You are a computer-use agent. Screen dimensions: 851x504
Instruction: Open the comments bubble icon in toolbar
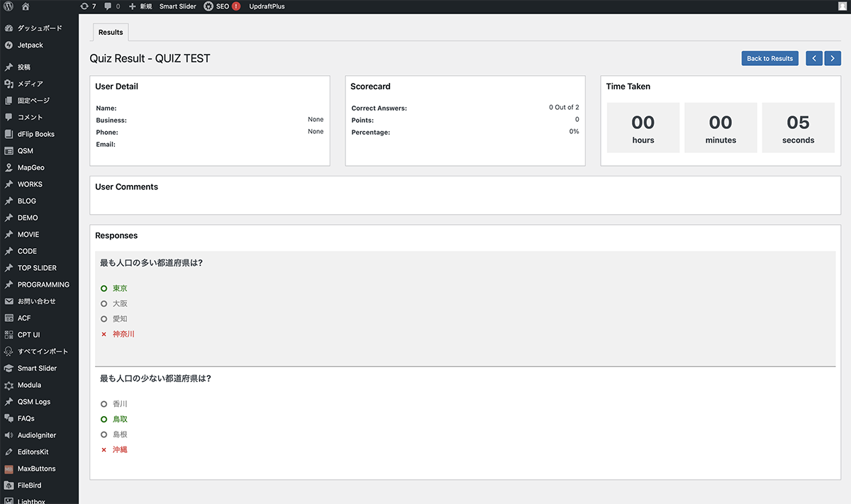click(x=108, y=6)
